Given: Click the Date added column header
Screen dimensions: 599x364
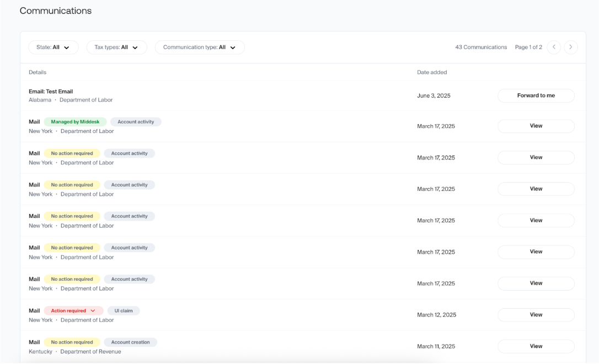Looking at the screenshot, I should [x=432, y=72].
